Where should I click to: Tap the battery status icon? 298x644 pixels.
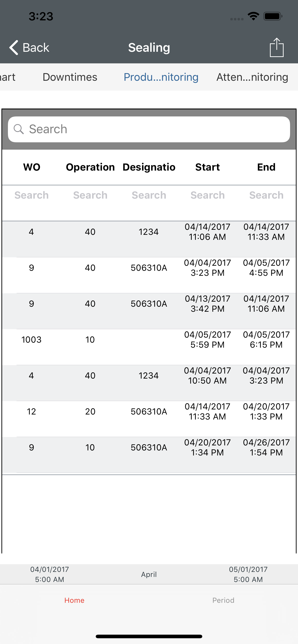pyautogui.click(x=273, y=16)
